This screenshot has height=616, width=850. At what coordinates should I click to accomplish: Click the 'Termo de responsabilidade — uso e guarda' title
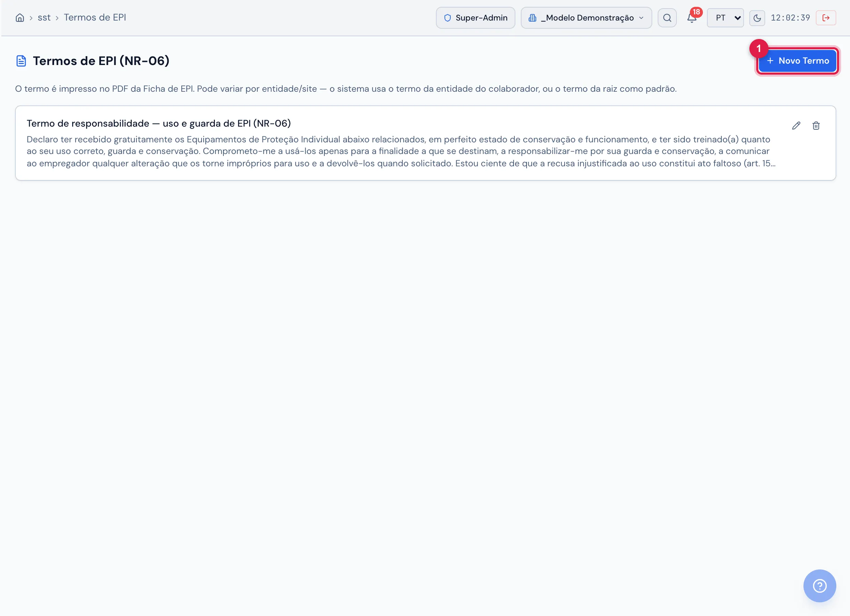point(158,123)
